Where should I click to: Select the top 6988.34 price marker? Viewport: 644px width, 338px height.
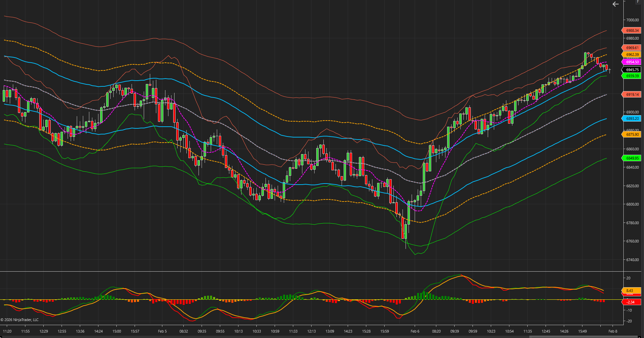point(632,30)
